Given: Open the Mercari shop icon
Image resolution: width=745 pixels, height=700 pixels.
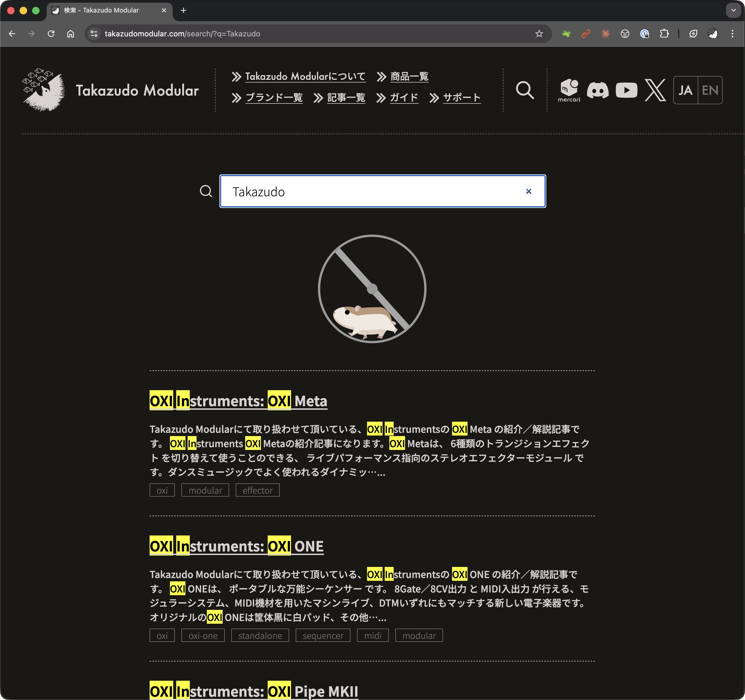Looking at the screenshot, I should [x=569, y=90].
